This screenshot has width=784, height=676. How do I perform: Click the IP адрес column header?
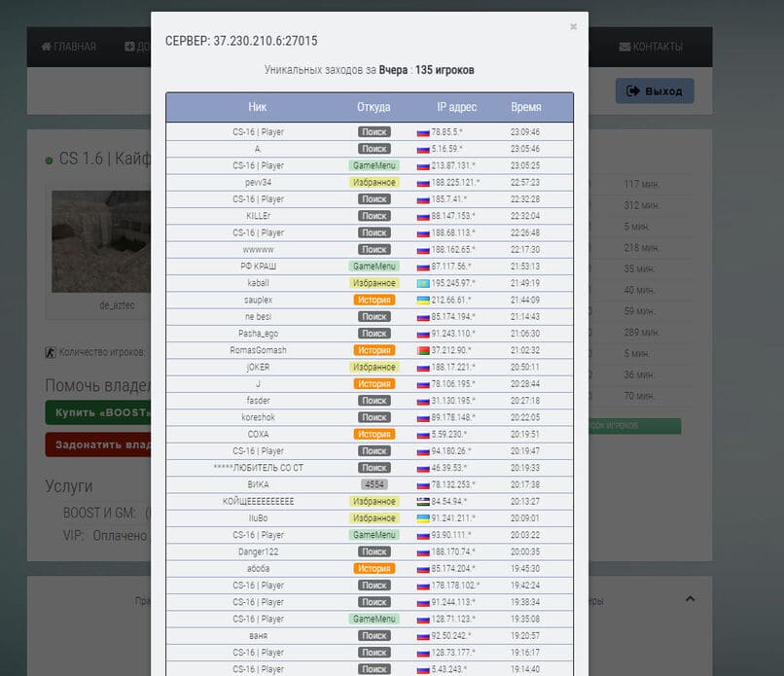(x=456, y=107)
